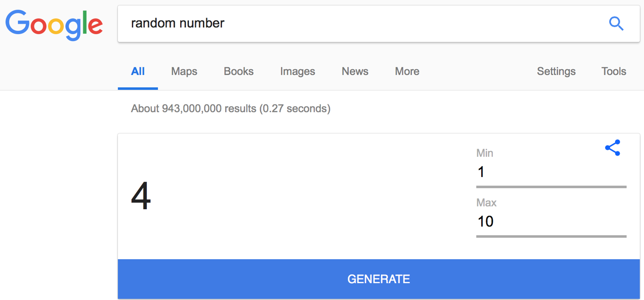Image resolution: width=644 pixels, height=300 pixels.
Task: Focus the Max value field
Action: (551, 221)
